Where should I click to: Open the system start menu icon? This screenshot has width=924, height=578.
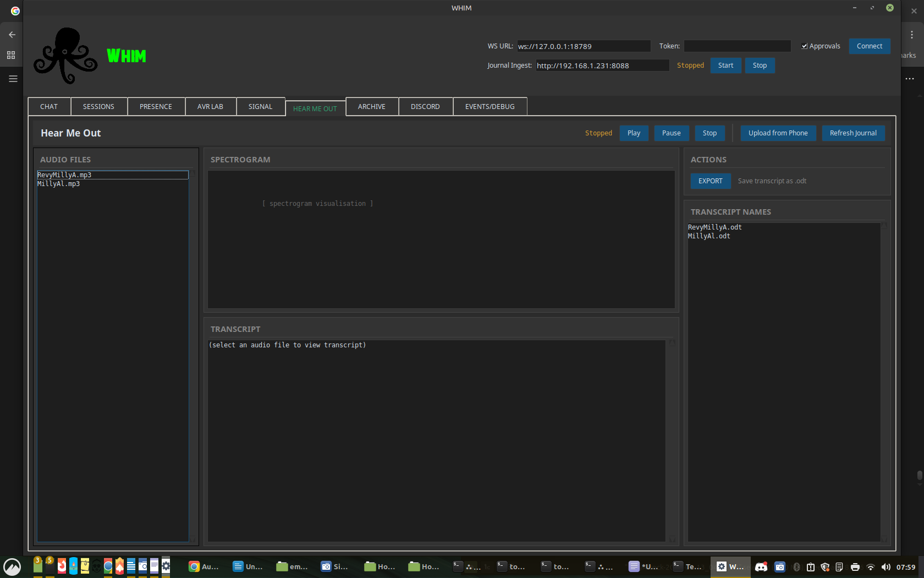coord(12,567)
